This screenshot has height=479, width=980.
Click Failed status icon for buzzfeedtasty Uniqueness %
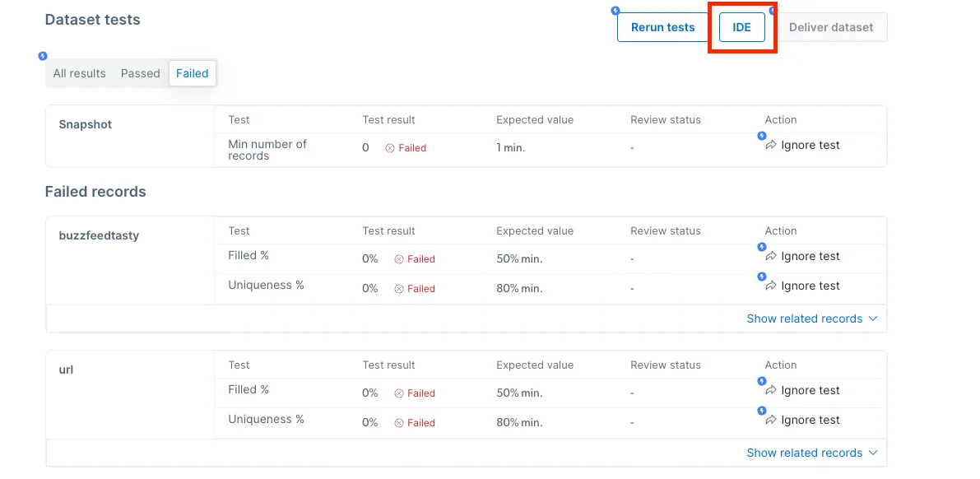399,289
